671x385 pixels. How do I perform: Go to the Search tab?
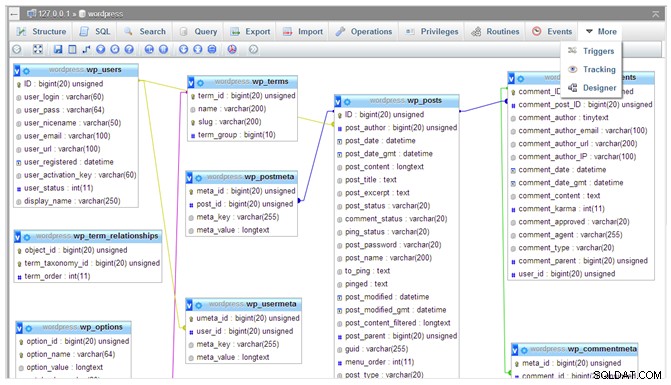tap(145, 32)
